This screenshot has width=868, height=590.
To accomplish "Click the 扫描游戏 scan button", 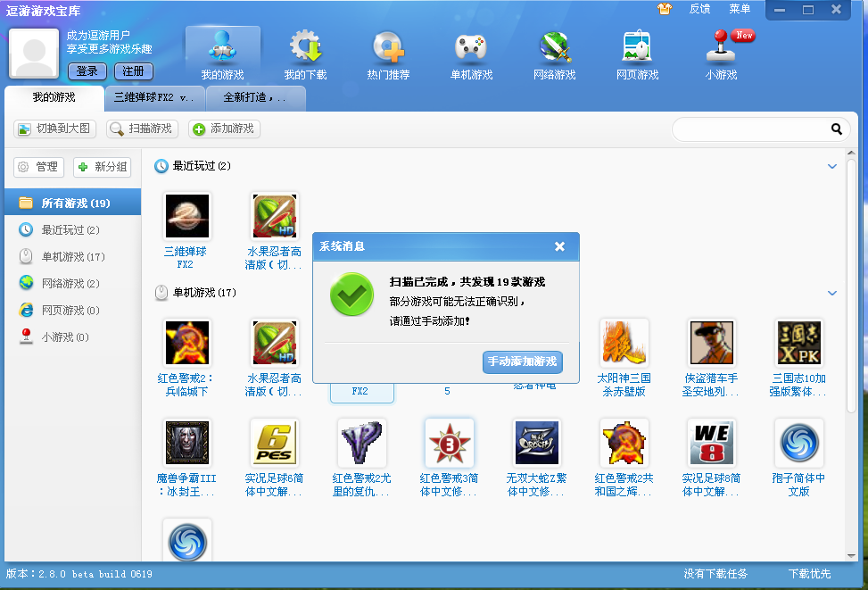I will tap(142, 129).
